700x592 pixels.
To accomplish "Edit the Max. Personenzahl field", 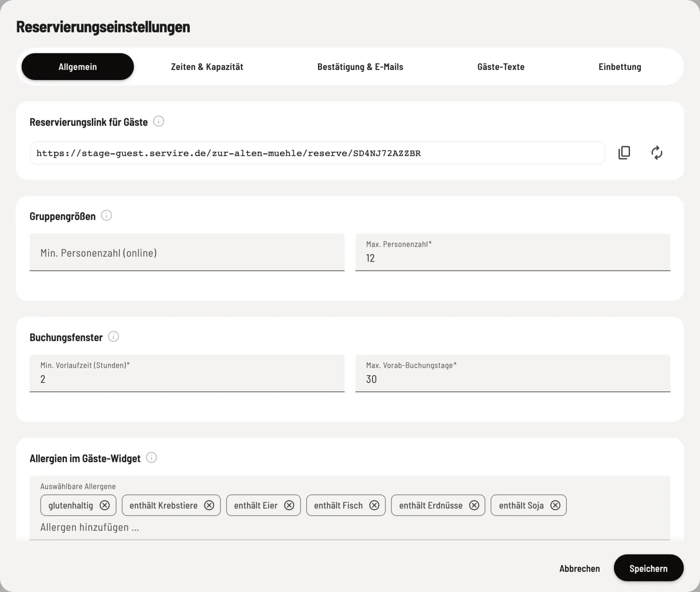I will tap(512, 252).
